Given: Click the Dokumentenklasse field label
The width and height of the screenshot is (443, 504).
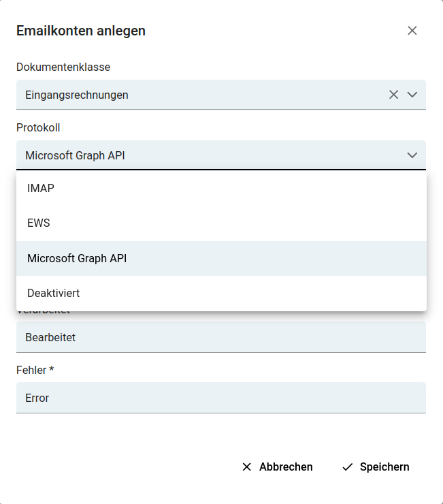Looking at the screenshot, I should pos(63,67).
